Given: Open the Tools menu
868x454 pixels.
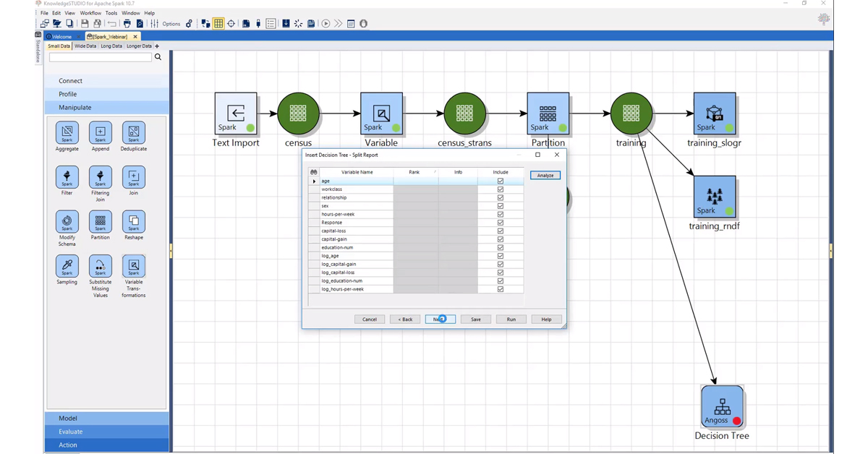Looking at the screenshot, I should click(111, 13).
